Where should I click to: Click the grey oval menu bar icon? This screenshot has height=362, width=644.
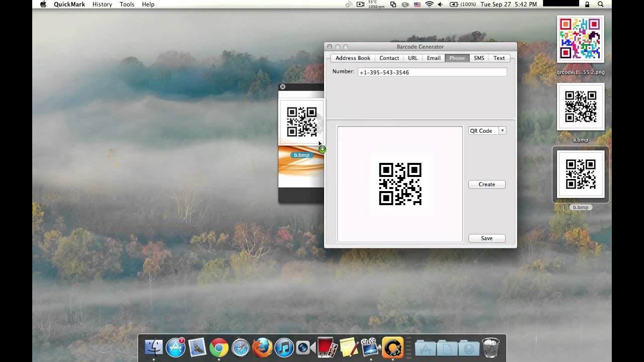pyautogui.click(x=405, y=4)
